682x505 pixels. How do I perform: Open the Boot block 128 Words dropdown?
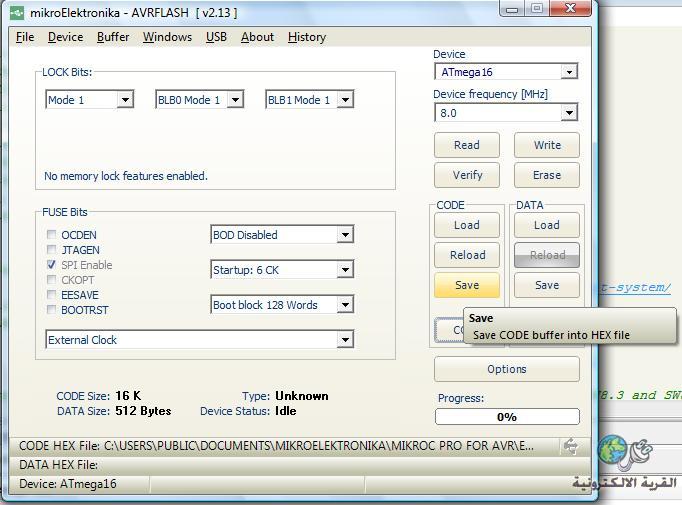pyautogui.click(x=345, y=305)
